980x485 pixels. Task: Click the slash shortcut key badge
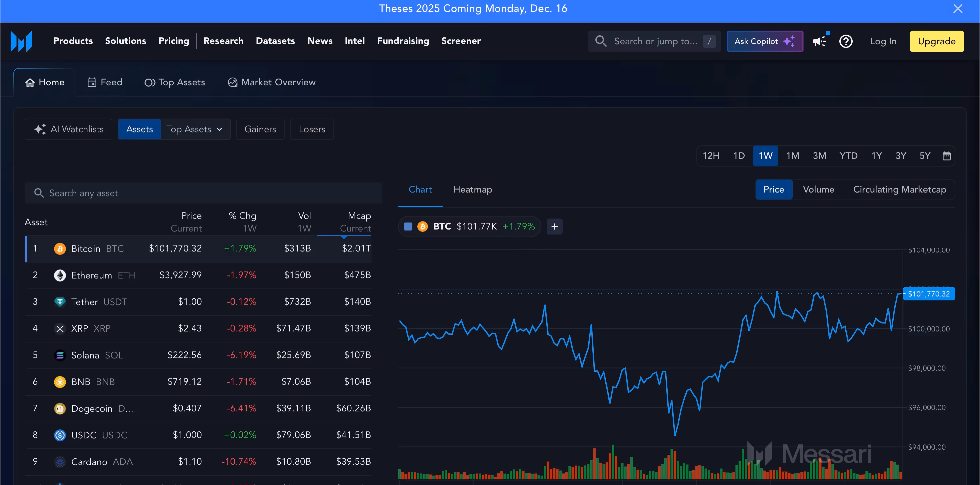709,41
